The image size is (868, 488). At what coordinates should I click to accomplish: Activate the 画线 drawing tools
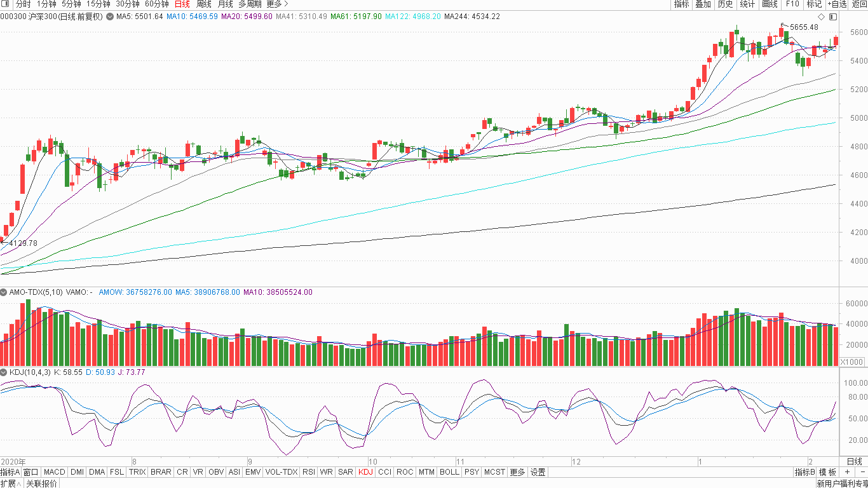[x=770, y=4]
